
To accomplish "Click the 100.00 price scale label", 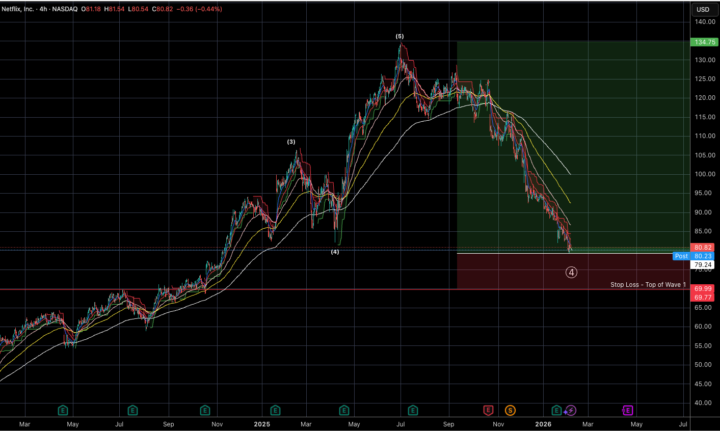I will (705, 174).
